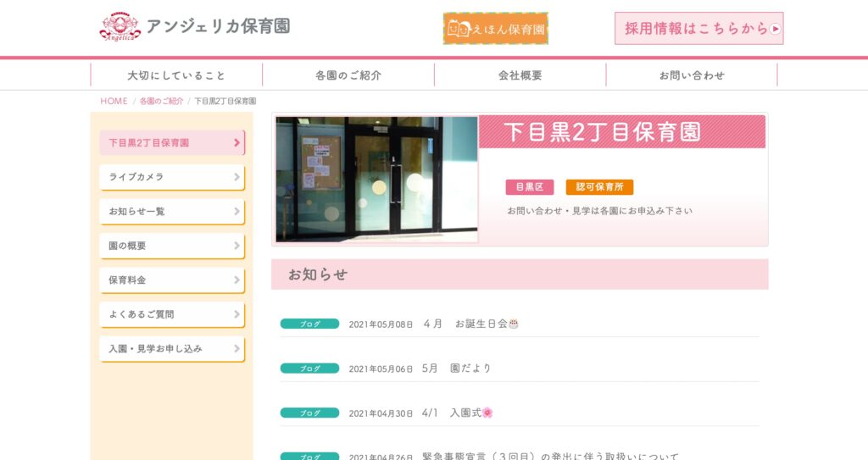Click the Angelica nursery logo emblem

pos(120,26)
